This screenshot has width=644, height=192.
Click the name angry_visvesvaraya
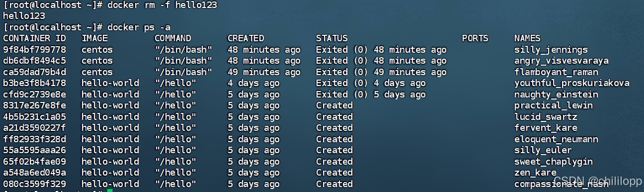click(x=561, y=61)
